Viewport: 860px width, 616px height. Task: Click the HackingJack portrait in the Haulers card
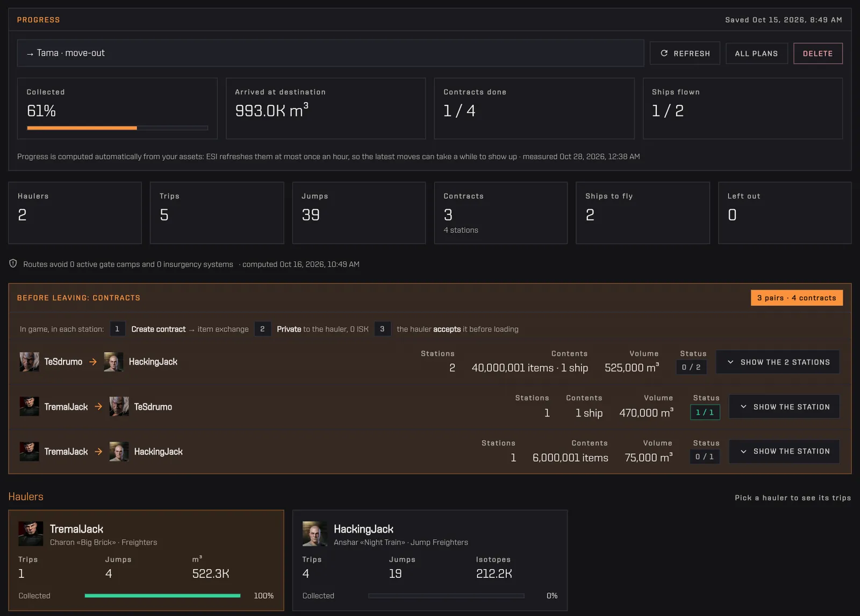pyautogui.click(x=314, y=533)
